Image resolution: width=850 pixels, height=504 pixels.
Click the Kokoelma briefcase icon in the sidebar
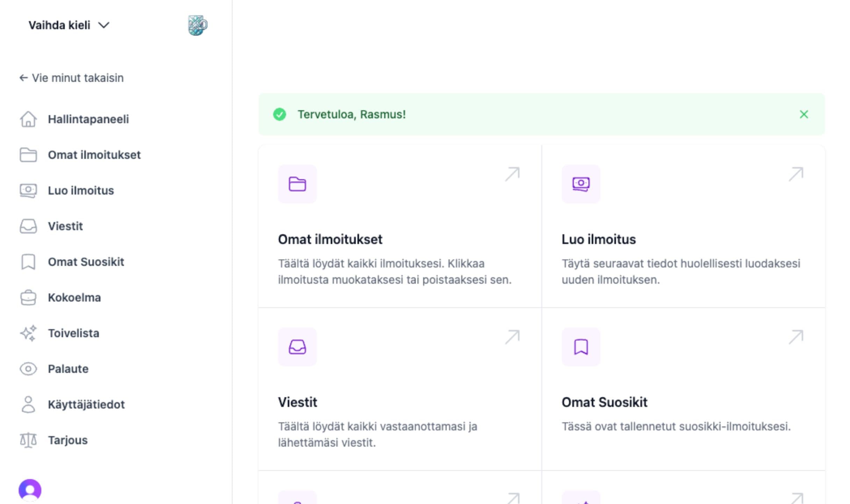click(28, 297)
